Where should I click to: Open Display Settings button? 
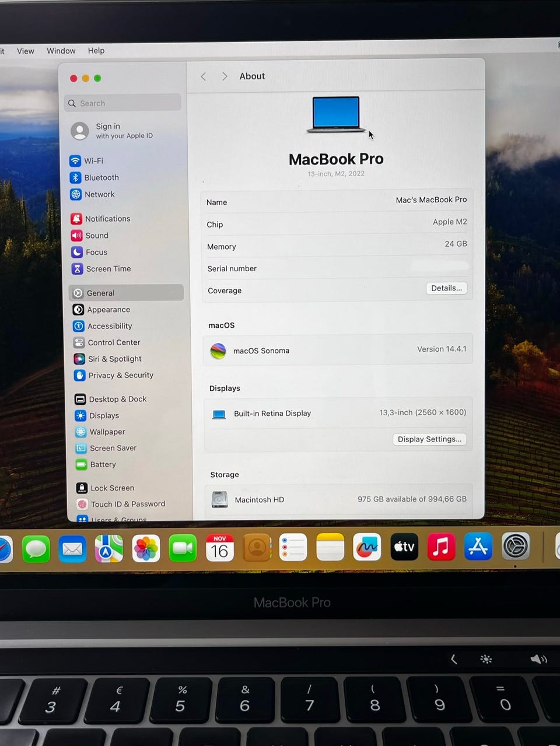tap(429, 439)
